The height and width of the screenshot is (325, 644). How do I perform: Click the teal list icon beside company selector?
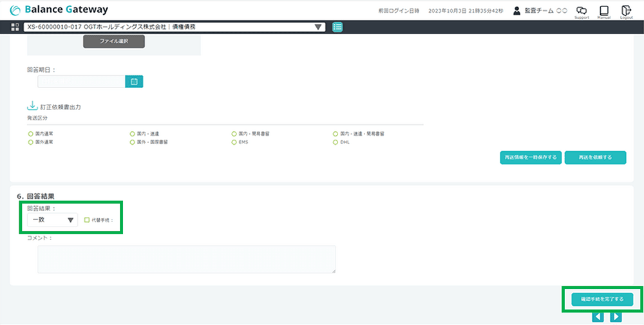[x=337, y=27]
